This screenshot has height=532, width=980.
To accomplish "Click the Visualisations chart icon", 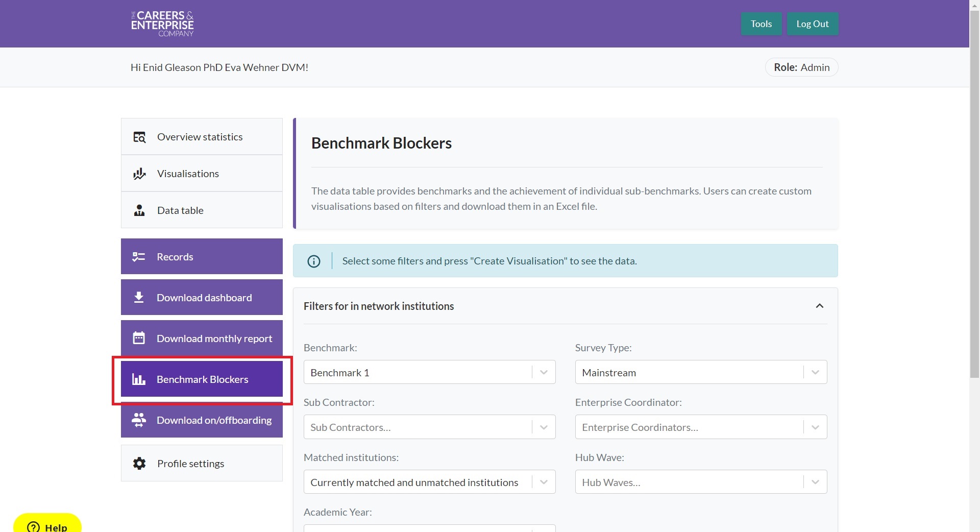I will point(139,174).
